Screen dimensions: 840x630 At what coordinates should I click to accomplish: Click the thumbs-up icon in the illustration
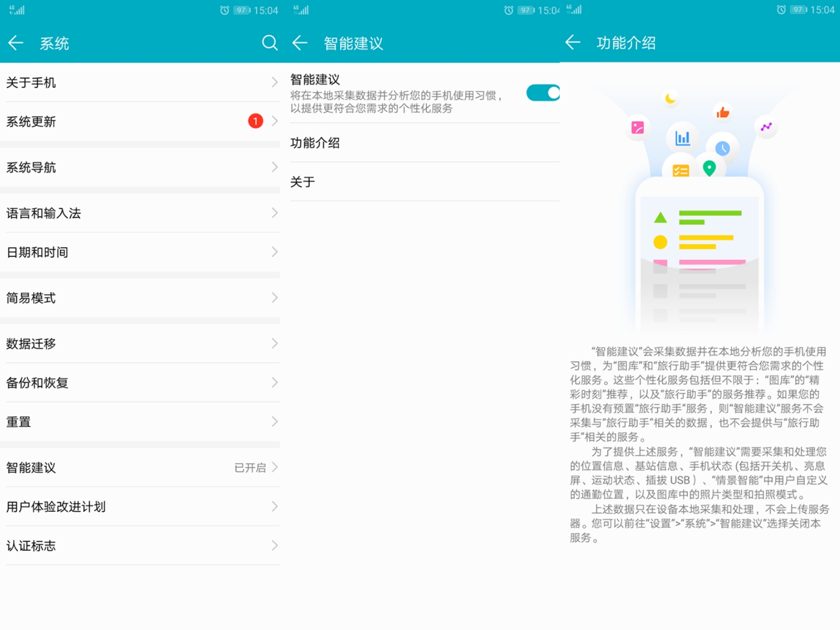723,111
